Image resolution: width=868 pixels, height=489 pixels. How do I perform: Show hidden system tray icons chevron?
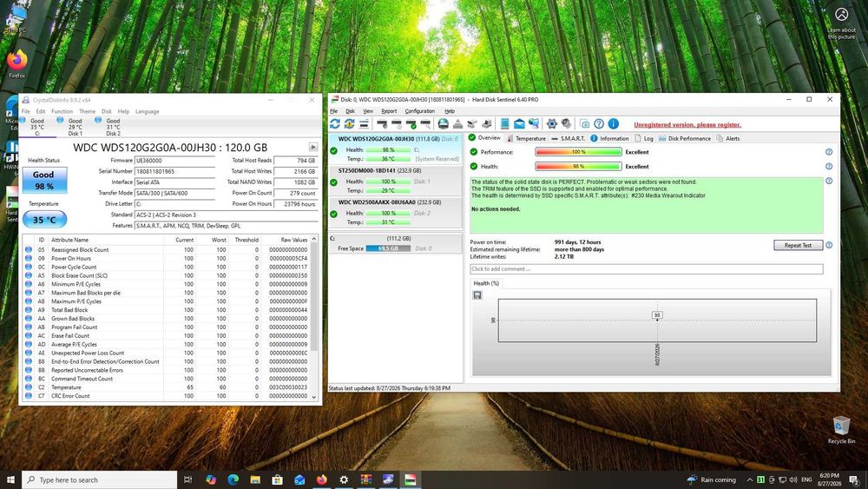[x=750, y=480]
